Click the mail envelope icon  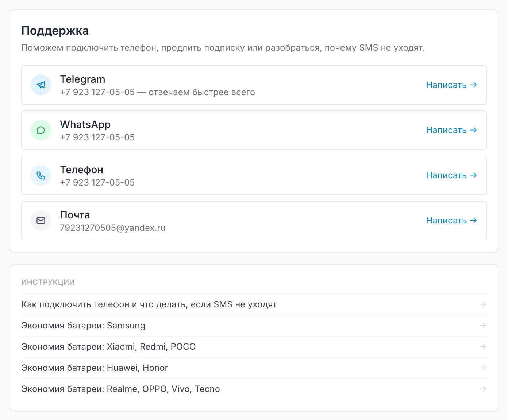tap(41, 221)
